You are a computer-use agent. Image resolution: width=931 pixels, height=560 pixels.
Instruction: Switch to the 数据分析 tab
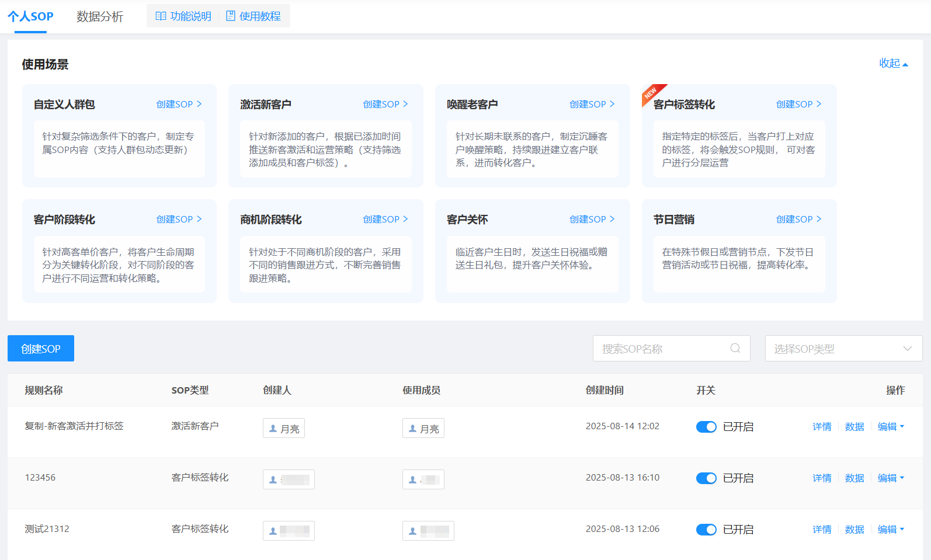tap(100, 16)
